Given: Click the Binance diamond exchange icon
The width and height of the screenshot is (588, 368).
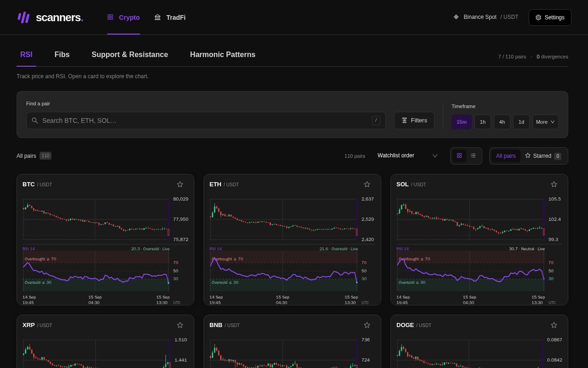Looking at the screenshot, I should (456, 17).
